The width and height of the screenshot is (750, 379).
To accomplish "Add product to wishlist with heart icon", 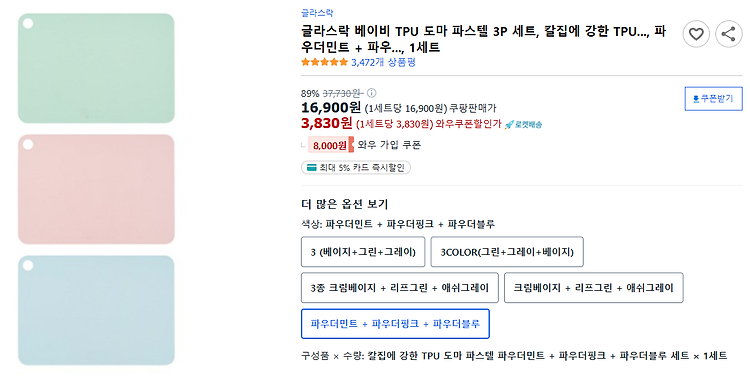I will [696, 34].
